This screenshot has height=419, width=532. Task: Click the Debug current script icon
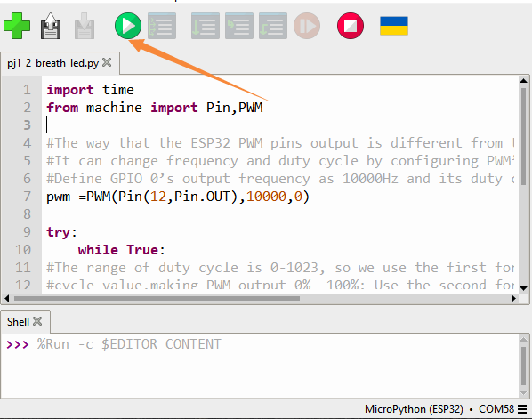pyautogui.click(x=162, y=26)
